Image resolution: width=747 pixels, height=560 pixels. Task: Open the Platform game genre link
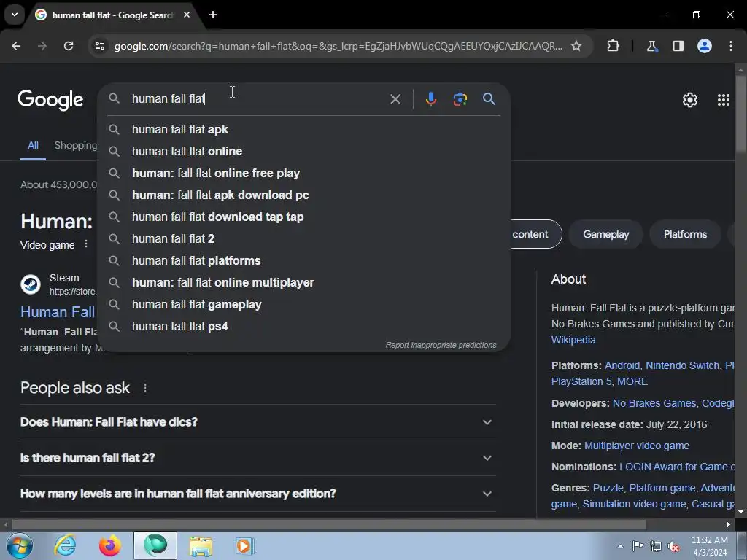point(662,488)
